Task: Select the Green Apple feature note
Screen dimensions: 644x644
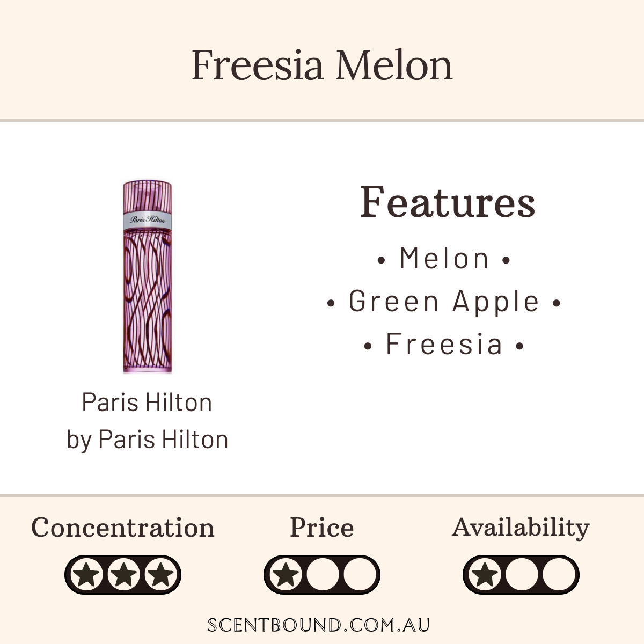Action: coord(444,301)
